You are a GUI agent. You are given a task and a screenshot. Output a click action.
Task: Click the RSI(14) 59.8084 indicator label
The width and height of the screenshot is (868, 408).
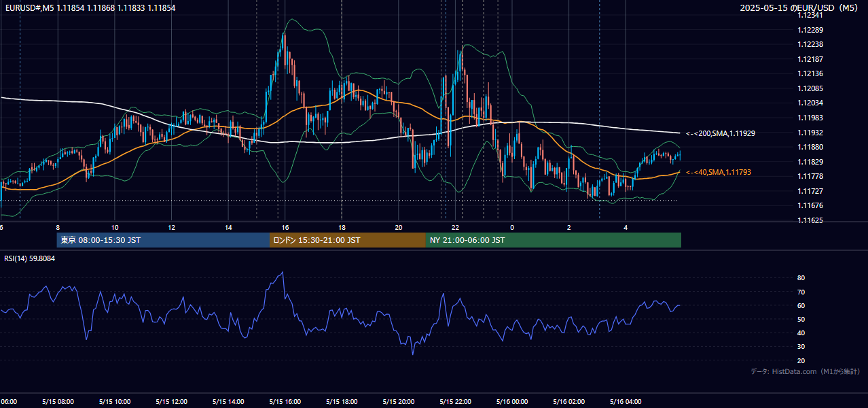(x=30, y=258)
